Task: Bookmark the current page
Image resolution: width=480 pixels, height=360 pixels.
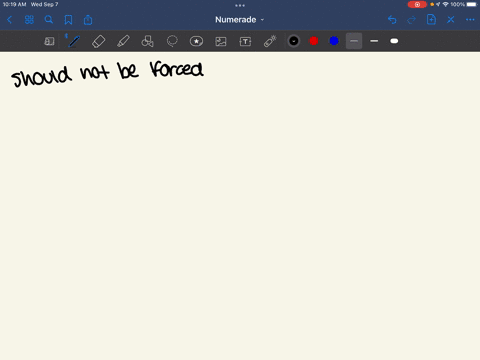Action: click(68, 20)
